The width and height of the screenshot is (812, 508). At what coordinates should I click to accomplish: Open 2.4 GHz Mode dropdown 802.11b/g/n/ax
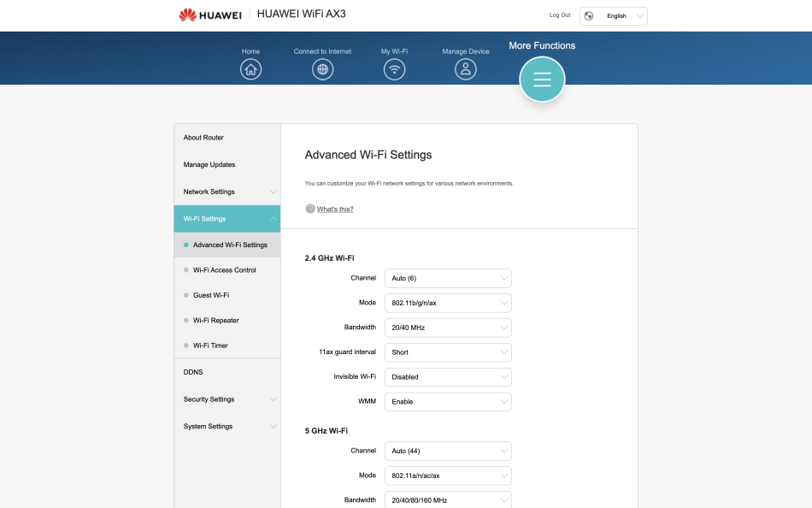448,303
